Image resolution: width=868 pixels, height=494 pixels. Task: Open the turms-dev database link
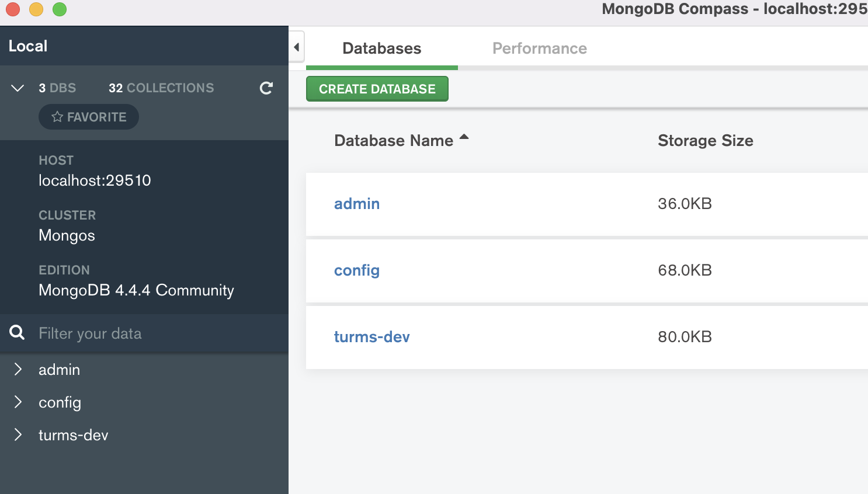point(372,337)
